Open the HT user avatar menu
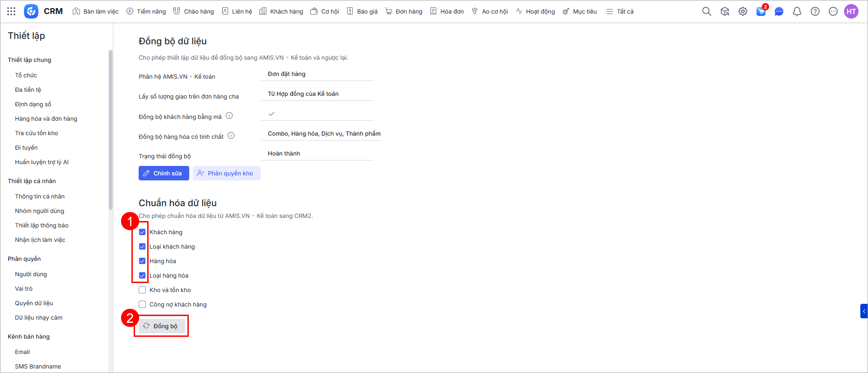868x373 pixels. click(x=851, y=11)
